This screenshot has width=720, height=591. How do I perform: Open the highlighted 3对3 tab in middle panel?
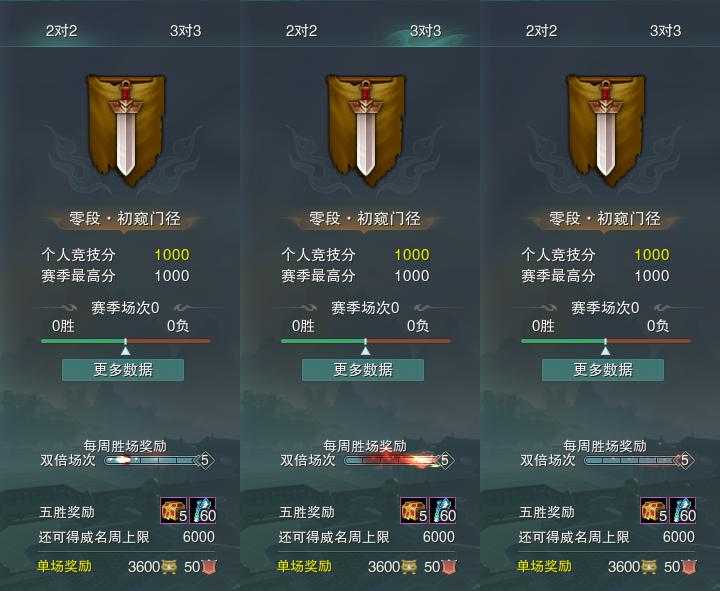(426, 31)
